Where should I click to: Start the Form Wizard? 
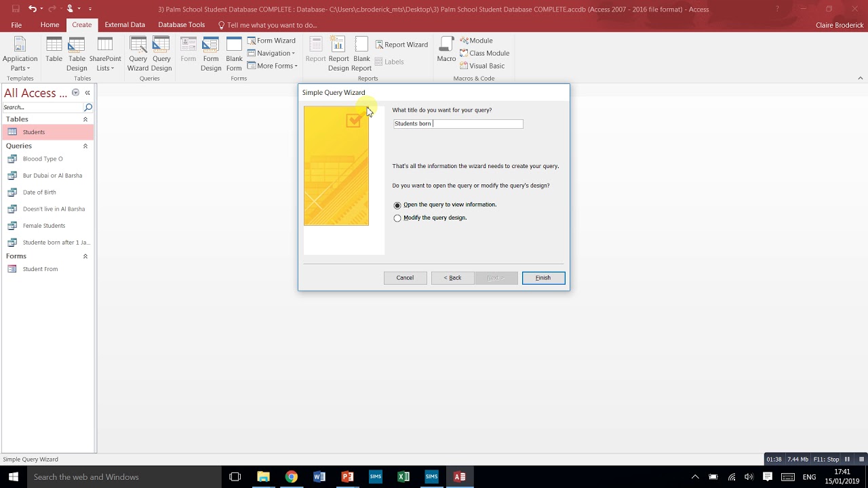coord(271,41)
